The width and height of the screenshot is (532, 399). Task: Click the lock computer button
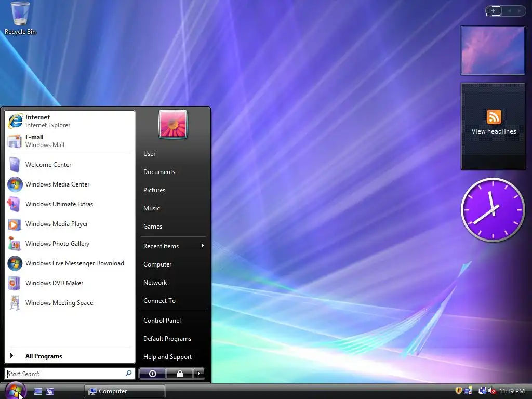[x=179, y=374]
